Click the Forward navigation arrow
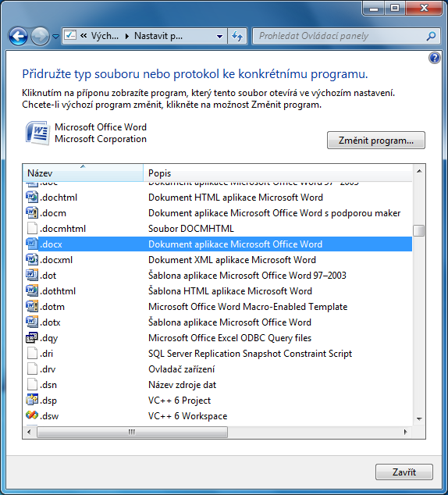Screen dimensions: 448x495 (x=40, y=36)
